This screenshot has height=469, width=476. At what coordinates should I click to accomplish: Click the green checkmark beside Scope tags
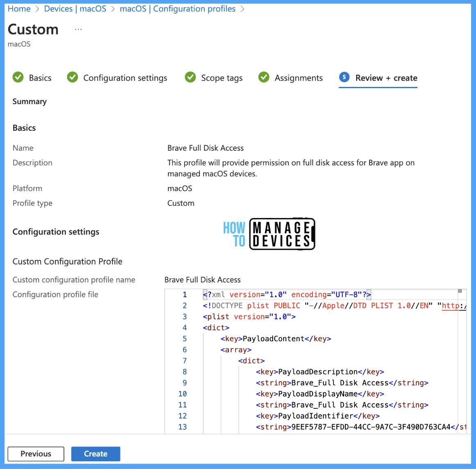pyautogui.click(x=190, y=77)
